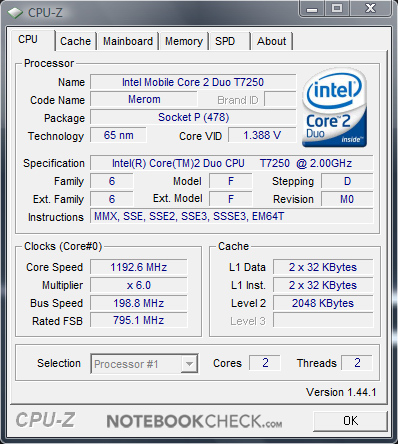
Task: Click the Instructions field listing MMX, SSE
Action: pos(232,216)
